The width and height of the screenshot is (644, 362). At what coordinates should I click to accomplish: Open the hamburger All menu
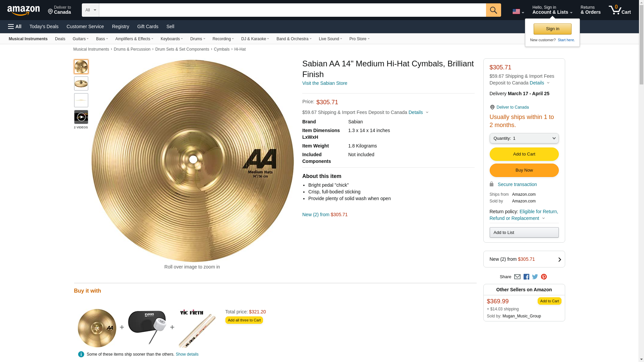(15, 26)
